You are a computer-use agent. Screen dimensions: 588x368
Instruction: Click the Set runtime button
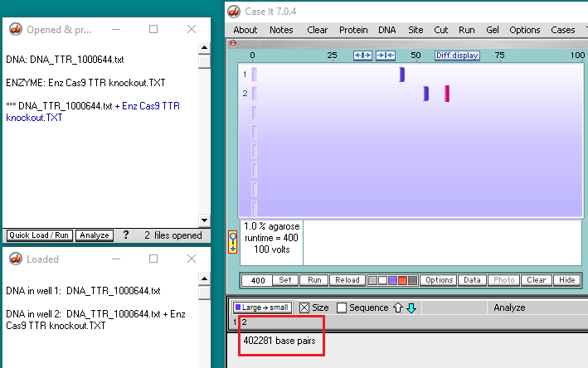285,280
